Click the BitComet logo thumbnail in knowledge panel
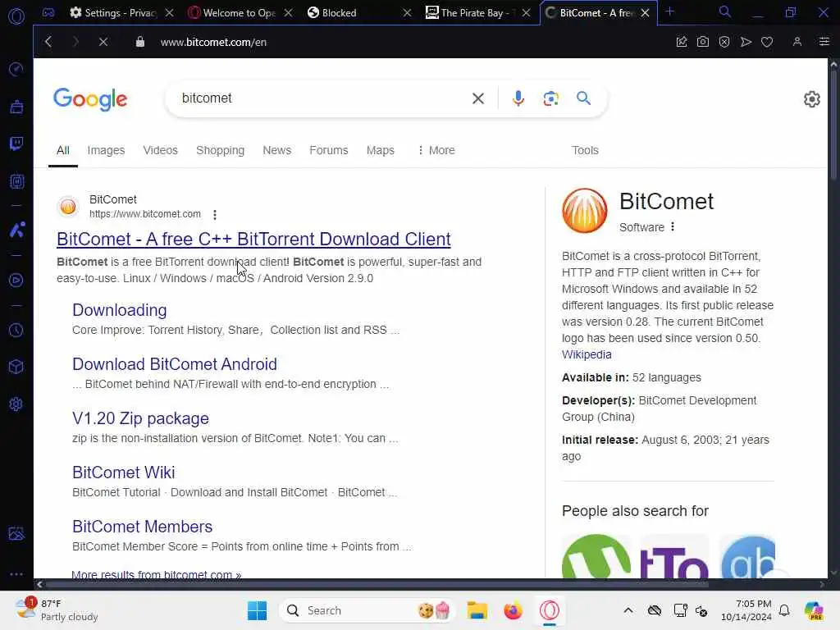The height and width of the screenshot is (630, 840). [x=584, y=211]
